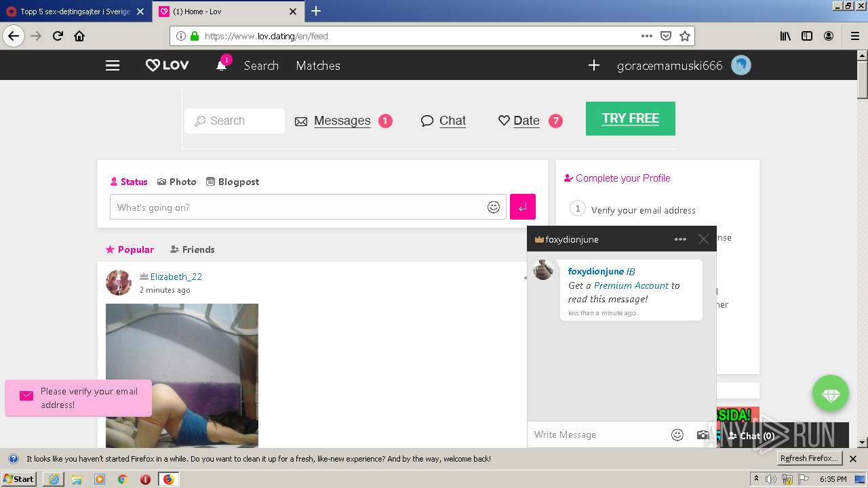Open the Elizabeth_22 posted photo
This screenshot has width=868, height=488.
(x=182, y=375)
